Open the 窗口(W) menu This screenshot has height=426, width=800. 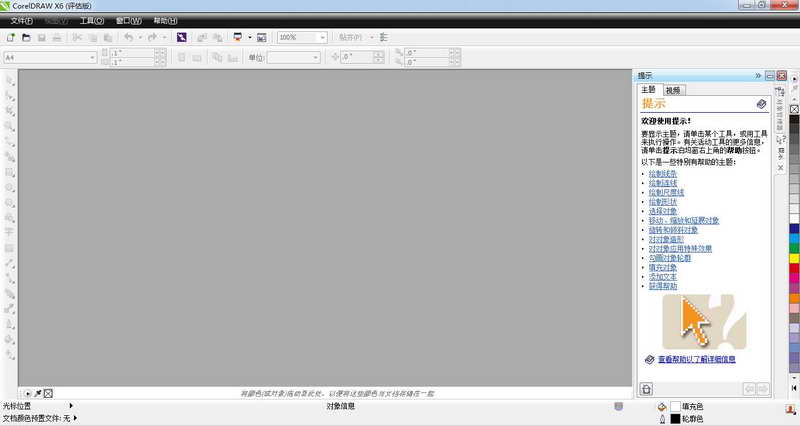point(129,20)
